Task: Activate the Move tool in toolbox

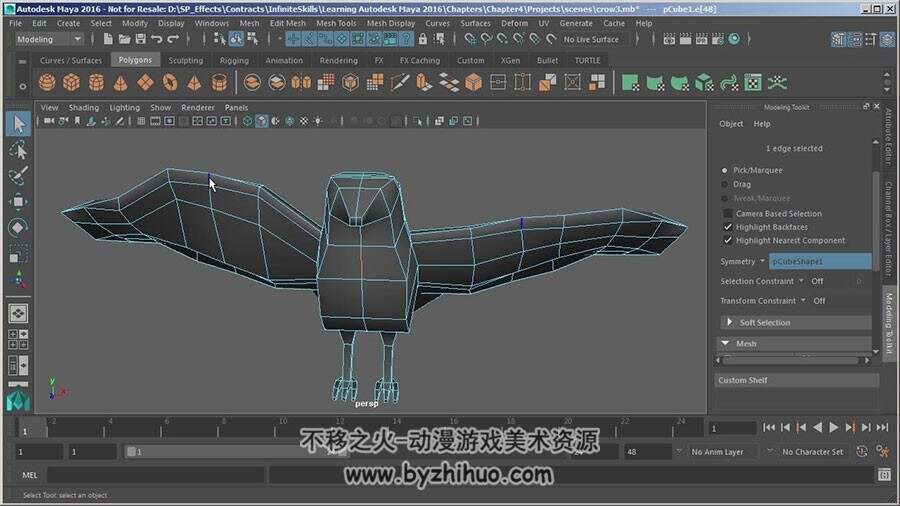Action: [x=18, y=201]
